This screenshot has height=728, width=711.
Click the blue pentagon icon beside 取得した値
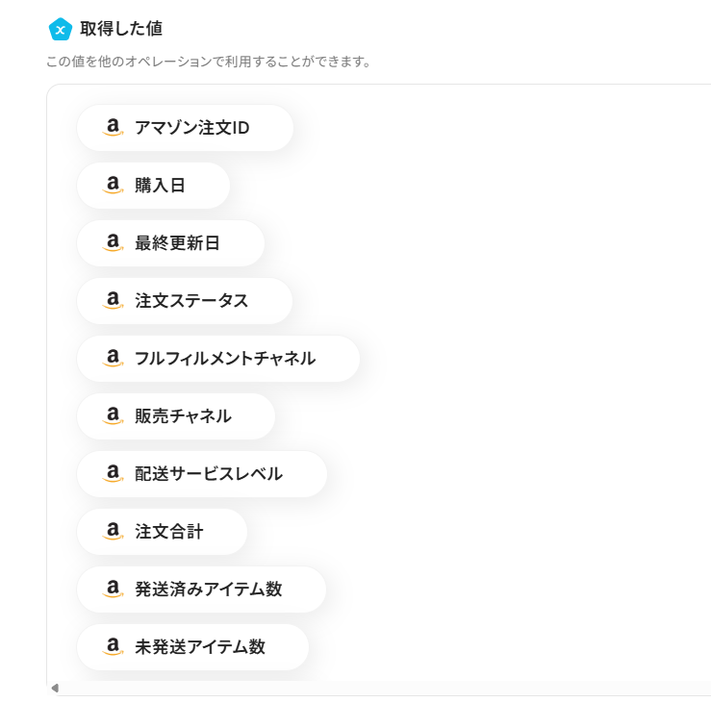(x=60, y=30)
